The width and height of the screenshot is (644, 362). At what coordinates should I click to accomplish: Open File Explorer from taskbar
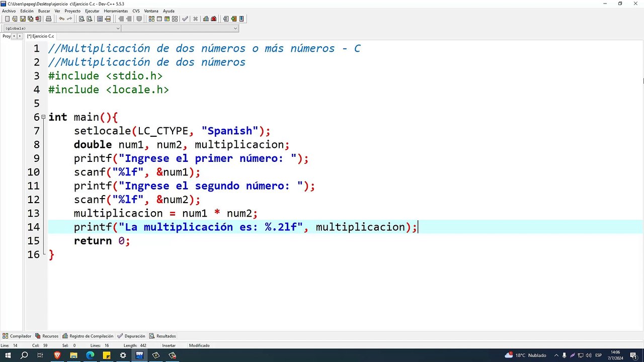tap(73, 355)
